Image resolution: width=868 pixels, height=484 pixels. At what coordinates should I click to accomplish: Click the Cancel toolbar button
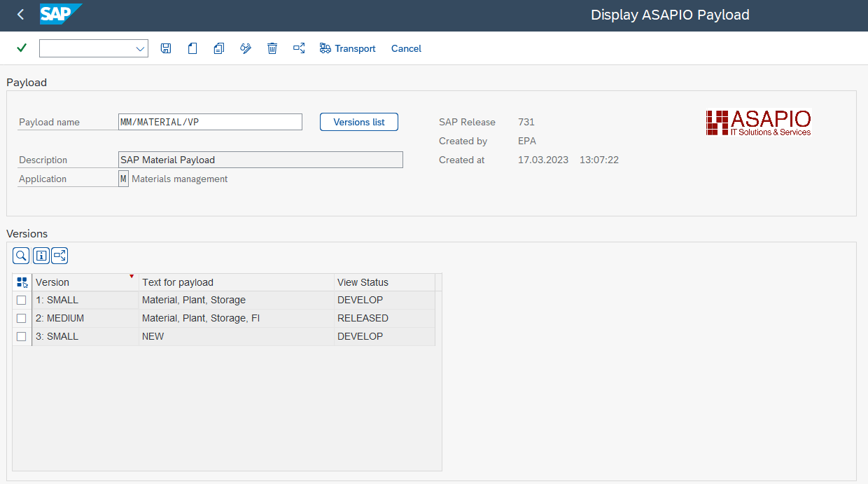406,48
